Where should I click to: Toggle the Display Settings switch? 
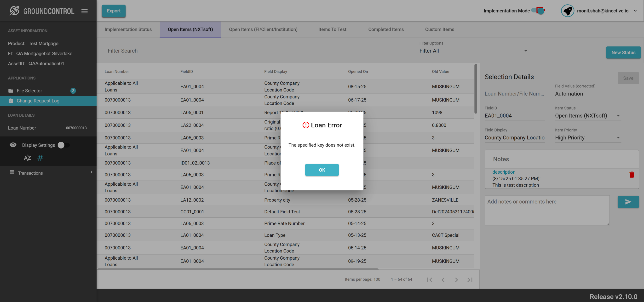pyautogui.click(x=63, y=145)
